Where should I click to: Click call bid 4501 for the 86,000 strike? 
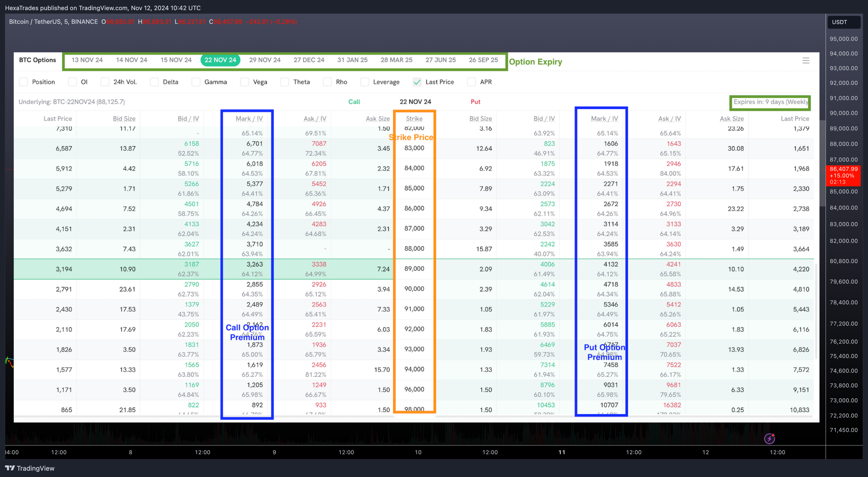pos(191,204)
